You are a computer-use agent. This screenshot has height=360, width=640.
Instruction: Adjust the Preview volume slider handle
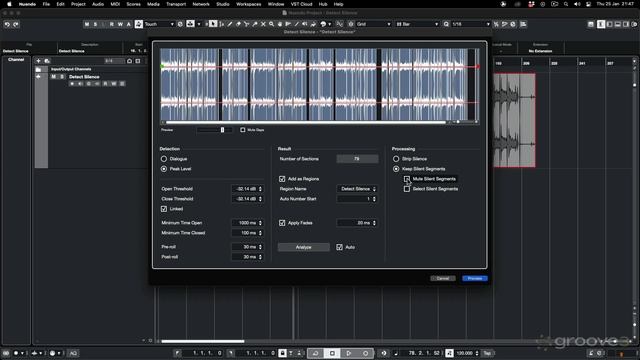click(x=222, y=130)
